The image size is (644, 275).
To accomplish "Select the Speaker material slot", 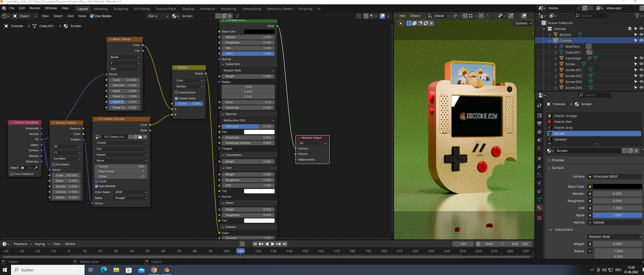I will coord(594,140).
